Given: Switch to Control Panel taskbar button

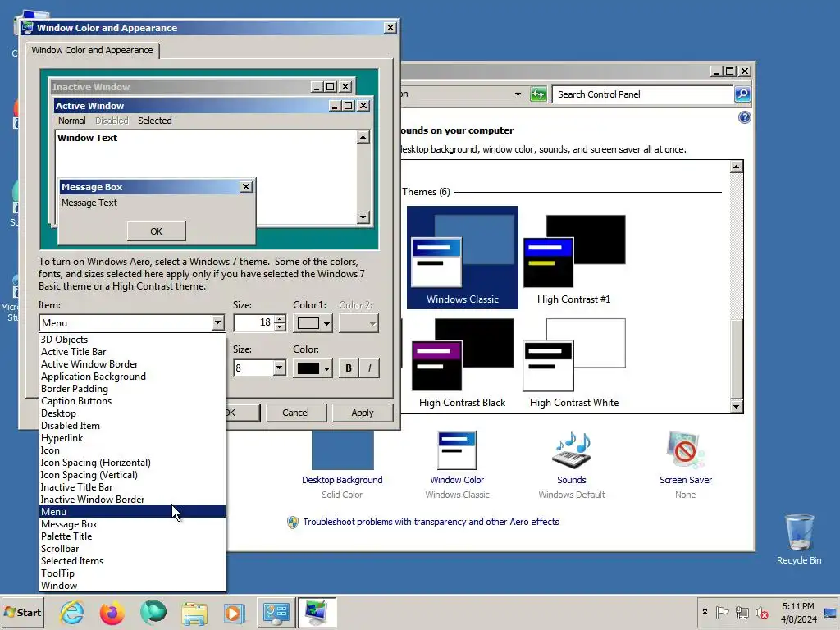Looking at the screenshot, I should pos(276,612).
